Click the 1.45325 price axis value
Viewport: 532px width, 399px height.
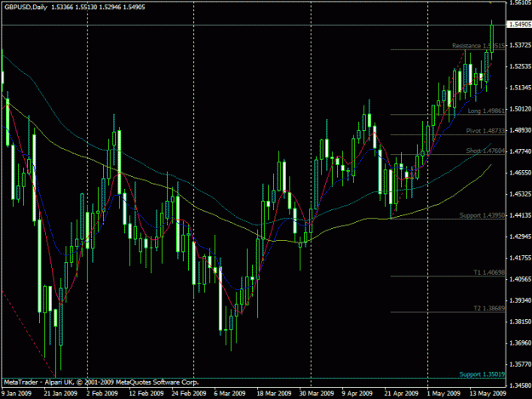click(520, 194)
